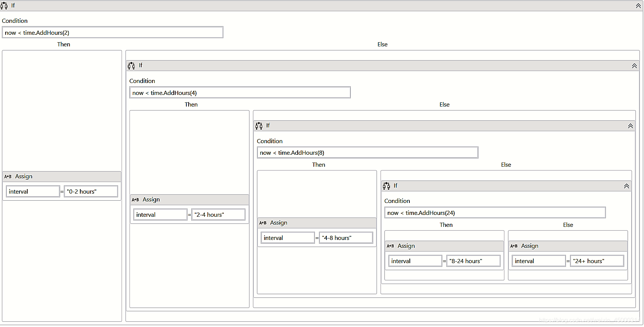Click Then label under AddHours(8) condition
This screenshot has width=644, height=327.
click(319, 165)
